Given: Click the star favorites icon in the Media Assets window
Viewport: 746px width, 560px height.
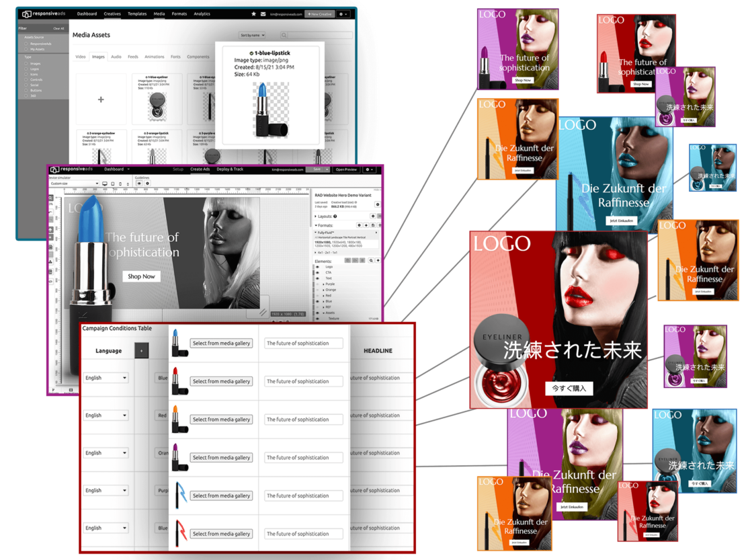Looking at the screenshot, I should tap(253, 14).
